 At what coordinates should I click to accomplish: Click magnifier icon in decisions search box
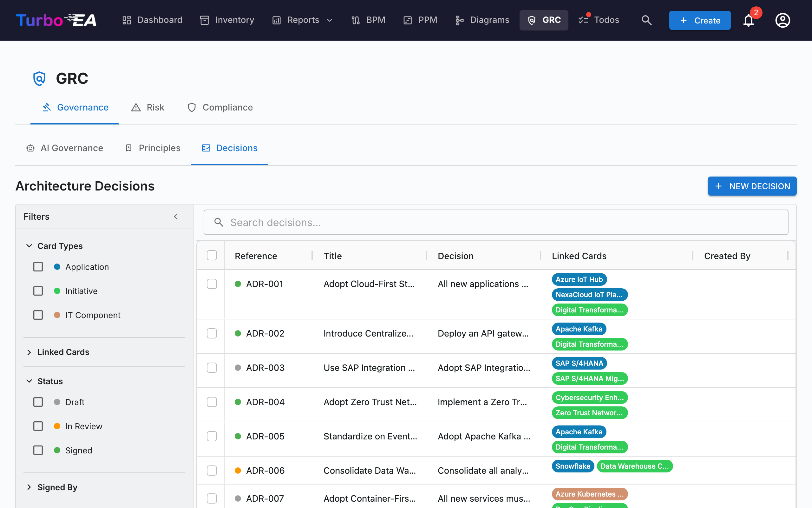click(219, 222)
